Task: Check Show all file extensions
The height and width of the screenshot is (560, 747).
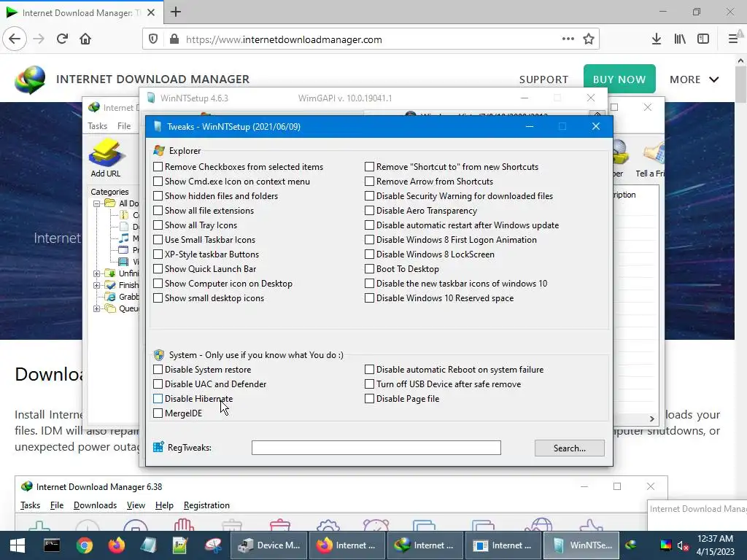Action: (x=158, y=211)
